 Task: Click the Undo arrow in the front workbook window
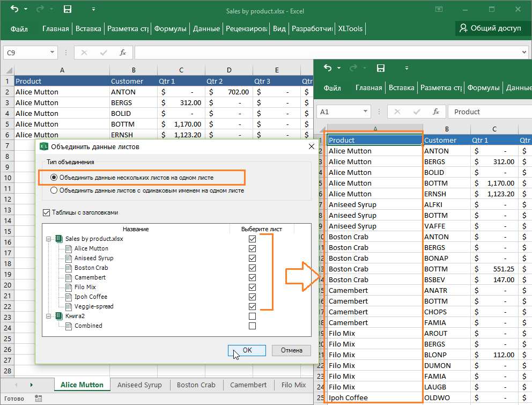(328, 68)
